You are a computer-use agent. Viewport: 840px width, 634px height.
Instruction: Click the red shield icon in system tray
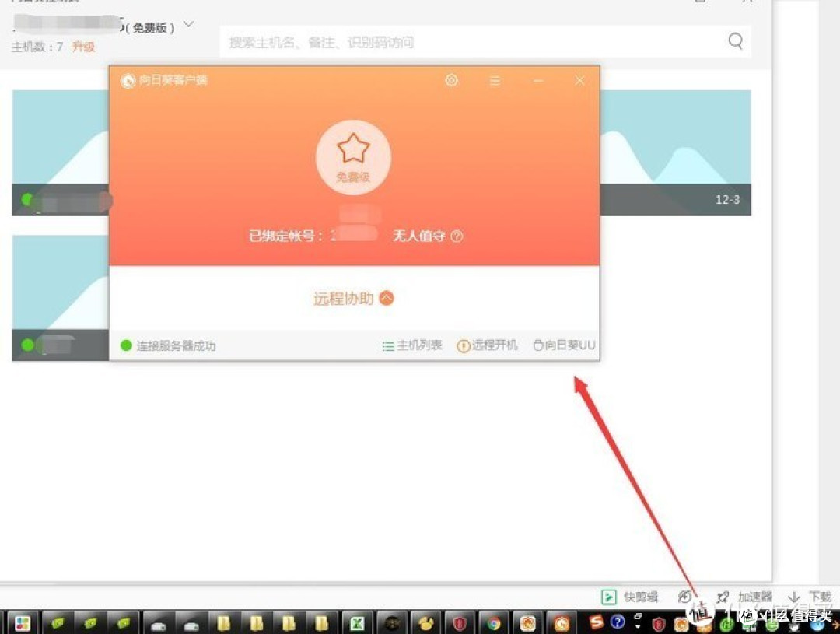pos(659,624)
